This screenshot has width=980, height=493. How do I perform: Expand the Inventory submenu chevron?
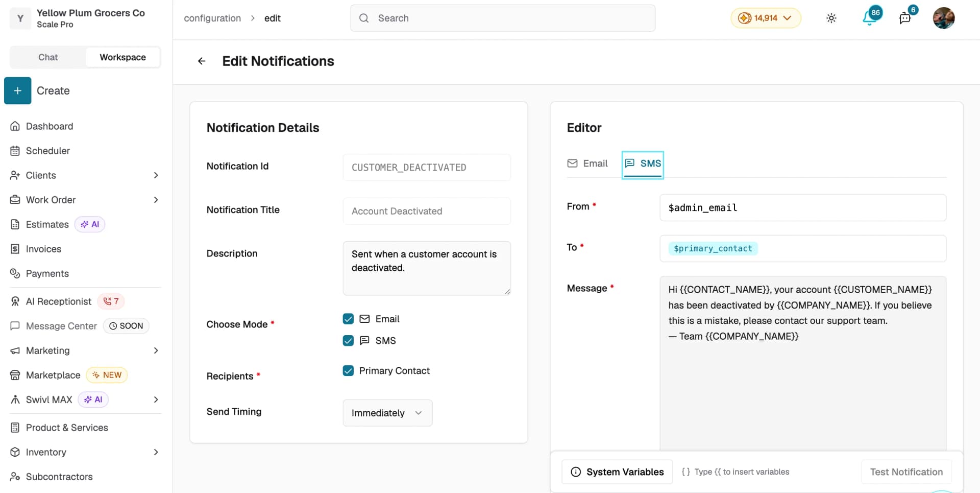click(x=156, y=452)
